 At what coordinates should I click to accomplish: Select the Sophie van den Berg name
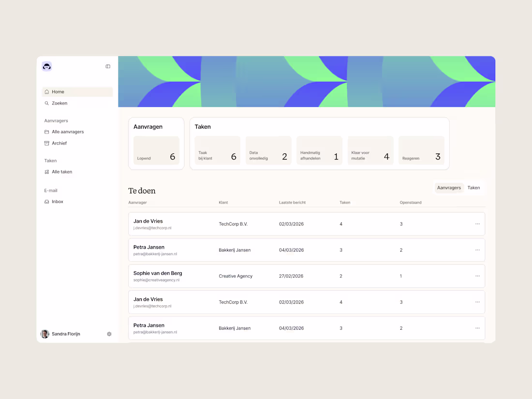pos(158,273)
